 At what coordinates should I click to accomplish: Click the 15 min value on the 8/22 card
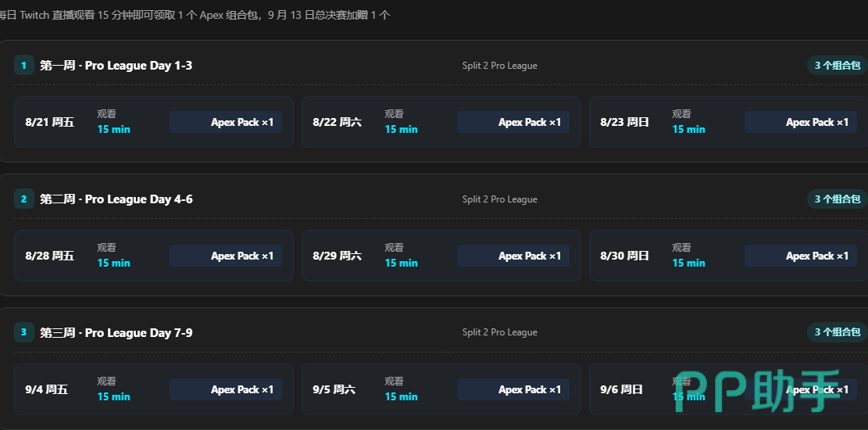pos(402,129)
